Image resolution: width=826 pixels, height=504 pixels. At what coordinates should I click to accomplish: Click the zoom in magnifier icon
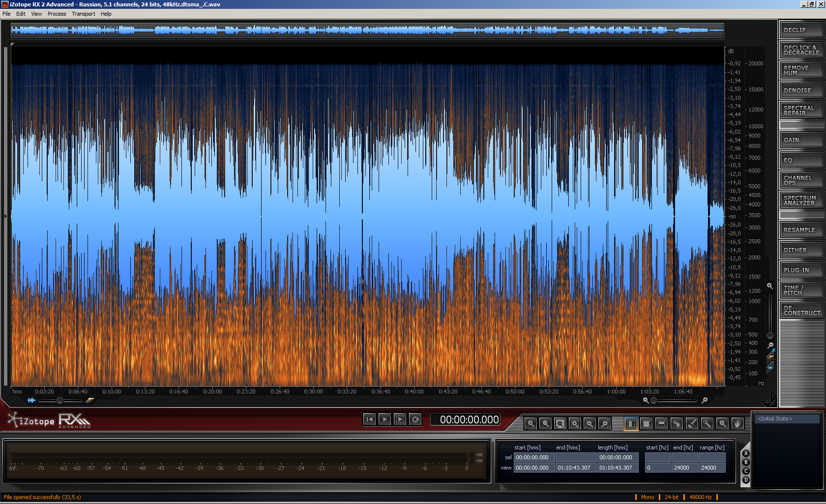531,423
